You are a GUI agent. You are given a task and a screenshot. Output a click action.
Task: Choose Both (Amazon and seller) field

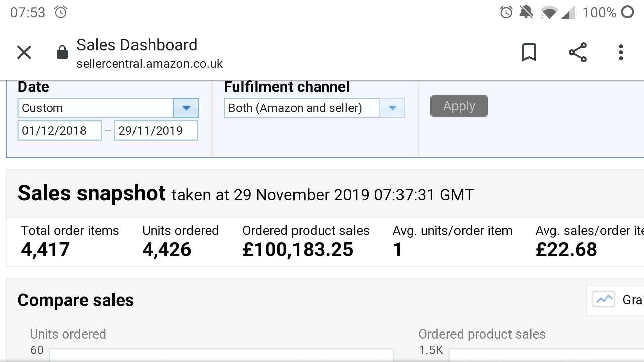[302, 108]
